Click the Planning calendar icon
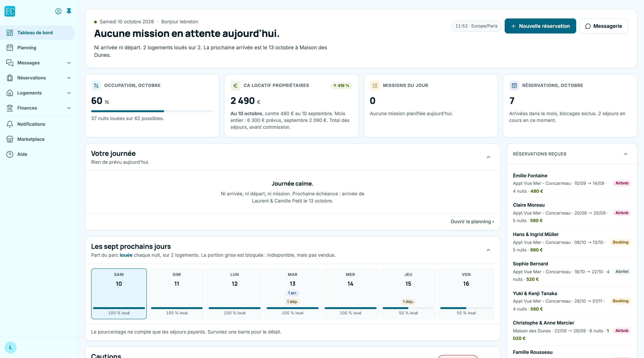The width and height of the screenshot is (644, 358). tap(10, 48)
